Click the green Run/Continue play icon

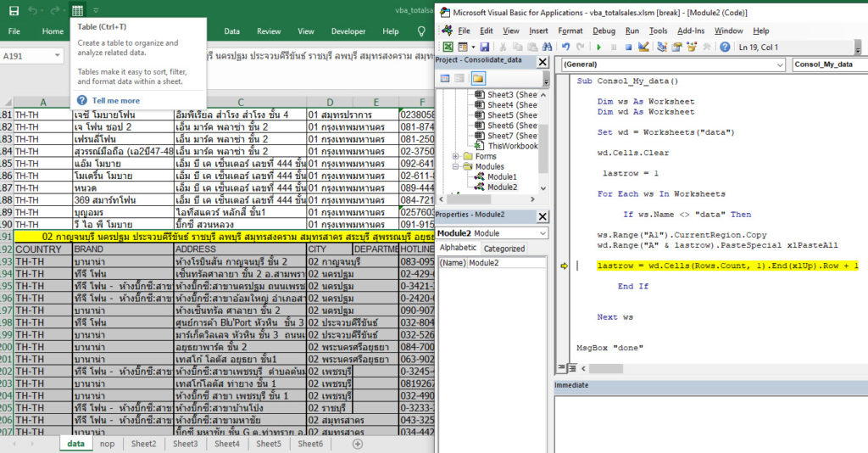point(599,47)
